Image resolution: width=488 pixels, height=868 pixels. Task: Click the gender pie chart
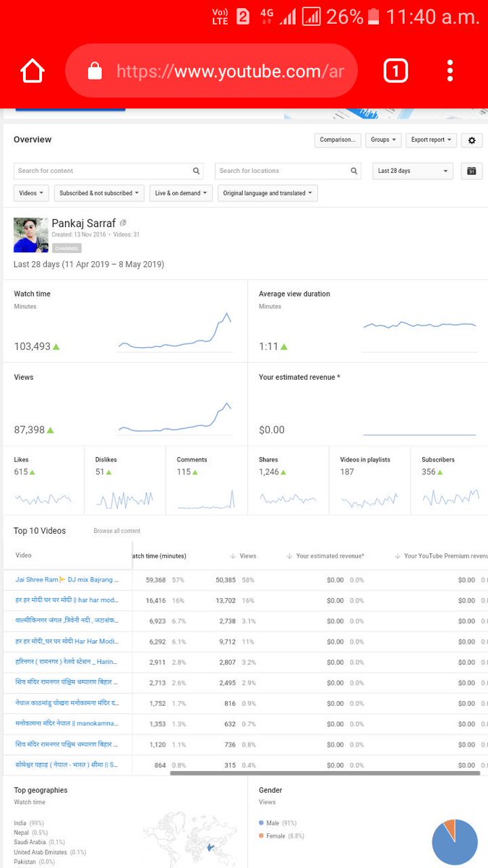[x=455, y=842]
